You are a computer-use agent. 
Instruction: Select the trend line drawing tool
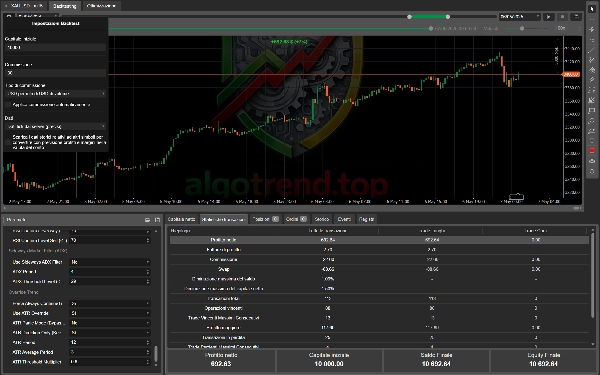pyautogui.click(x=592, y=50)
